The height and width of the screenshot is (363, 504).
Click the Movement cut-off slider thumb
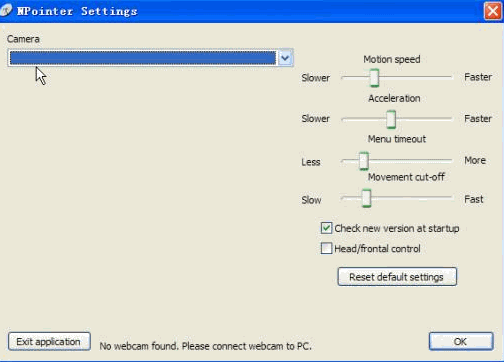(366, 198)
